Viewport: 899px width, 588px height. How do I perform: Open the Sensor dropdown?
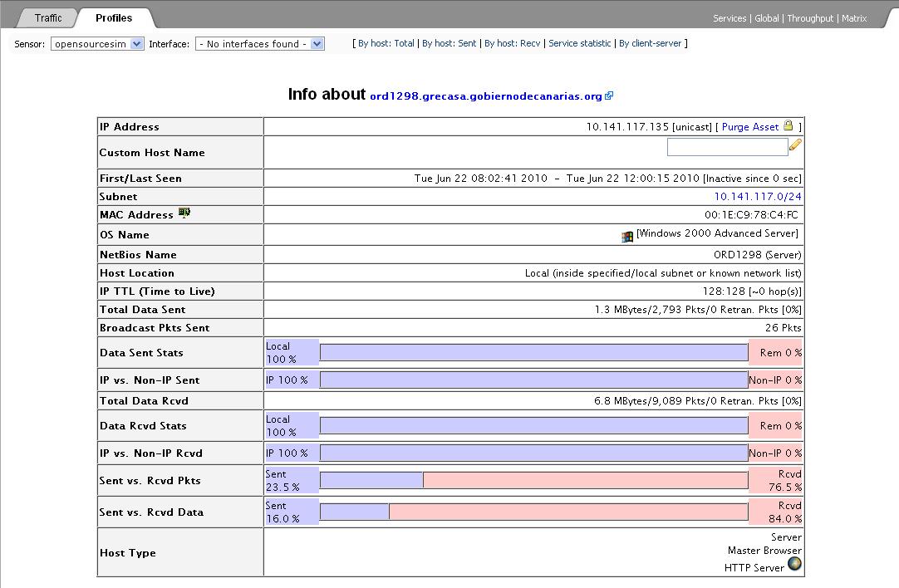pos(97,44)
